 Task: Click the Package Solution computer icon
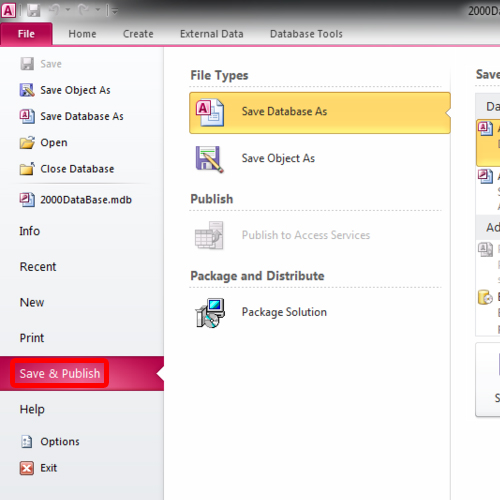210,313
